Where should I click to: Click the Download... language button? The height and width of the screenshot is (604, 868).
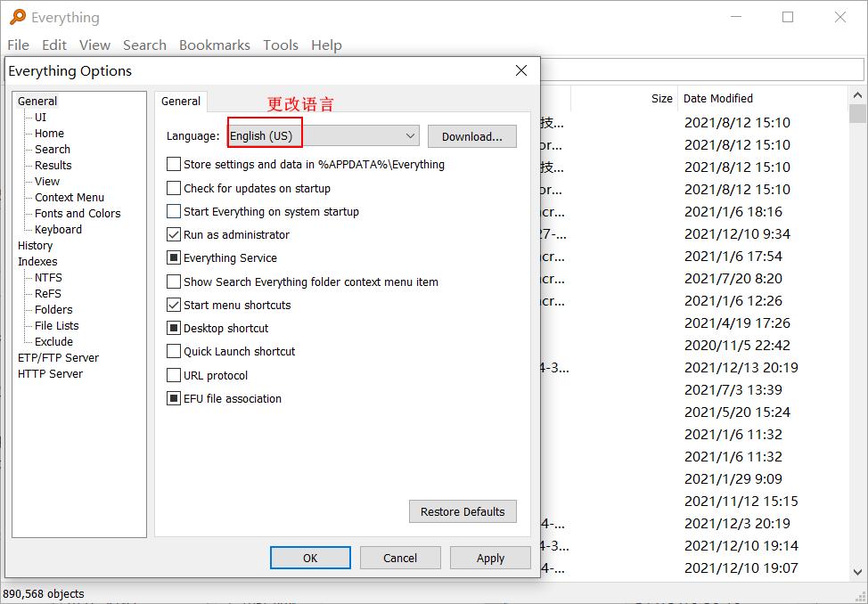pyautogui.click(x=472, y=136)
